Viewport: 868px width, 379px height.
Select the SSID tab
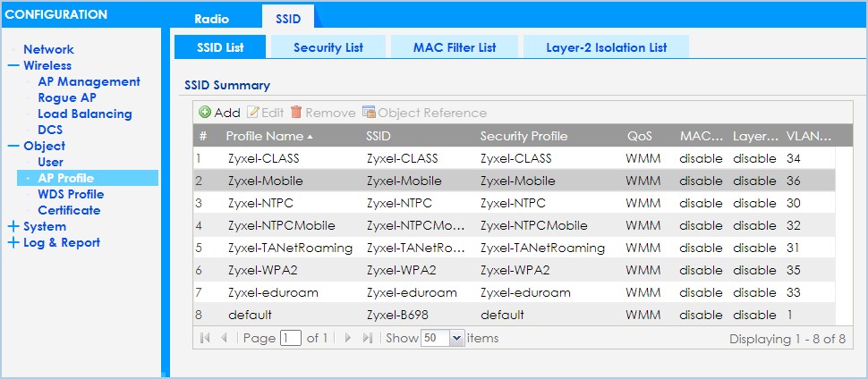coord(288,19)
